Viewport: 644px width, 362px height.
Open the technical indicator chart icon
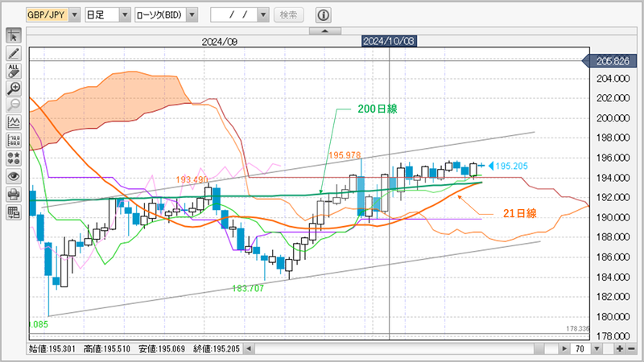click(x=14, y=123)
